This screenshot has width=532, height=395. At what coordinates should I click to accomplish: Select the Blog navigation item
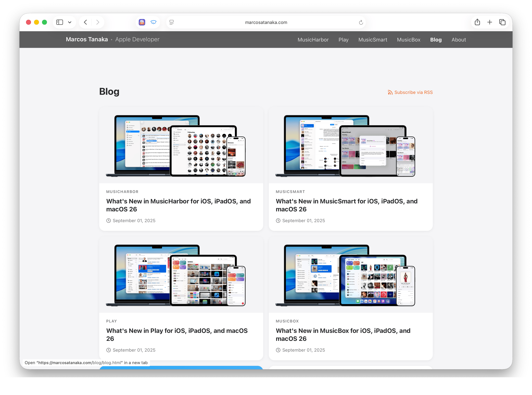click(x=436, y=40)
